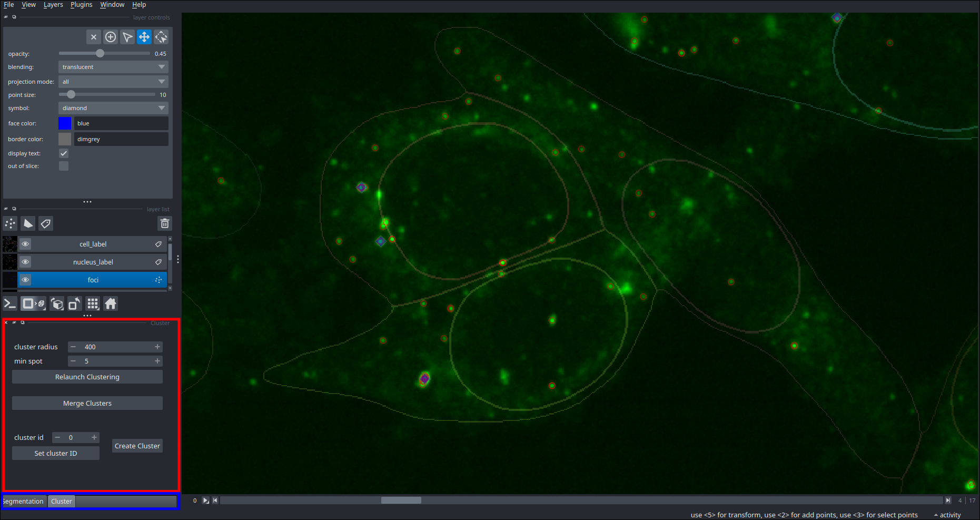The image size is (980, 520).
Task: Open the View menu
Action: 28,5
